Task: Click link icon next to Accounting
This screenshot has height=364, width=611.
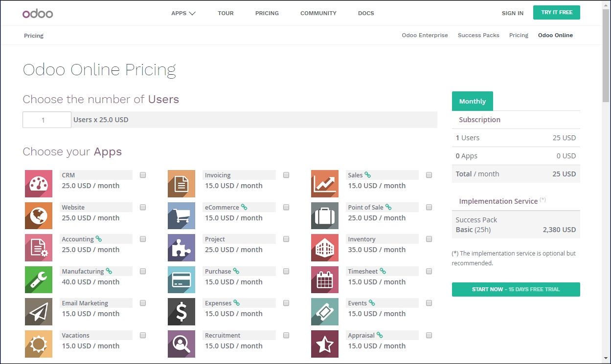Action: [x=98, y=239]
